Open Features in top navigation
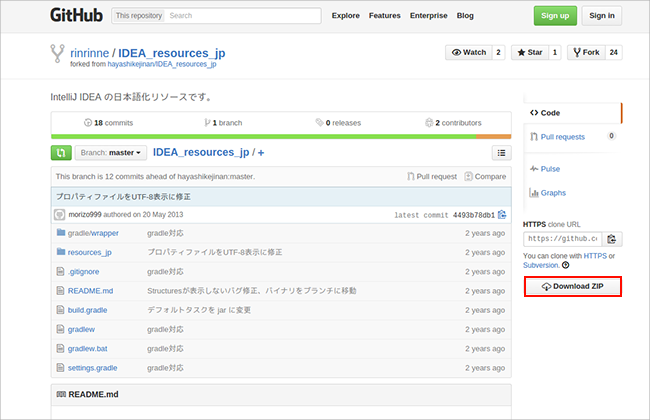Screen dimensions: 650x420 (385, 16)
